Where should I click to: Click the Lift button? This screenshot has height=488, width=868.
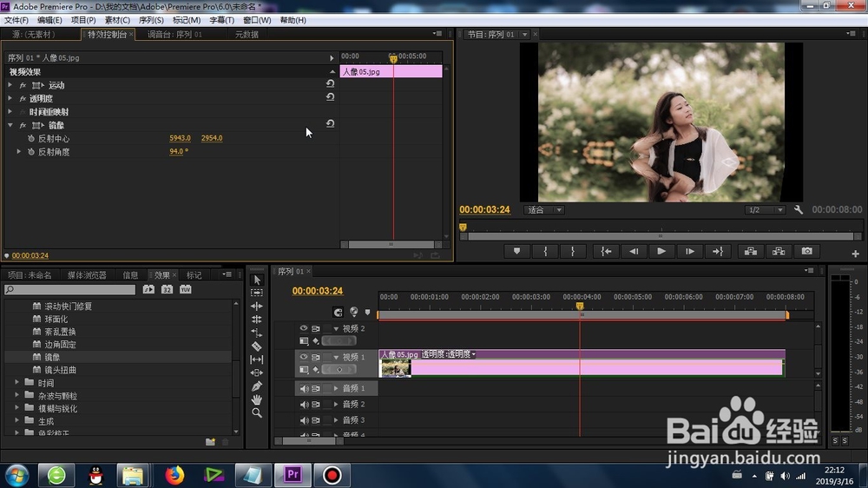pos(751,252)
